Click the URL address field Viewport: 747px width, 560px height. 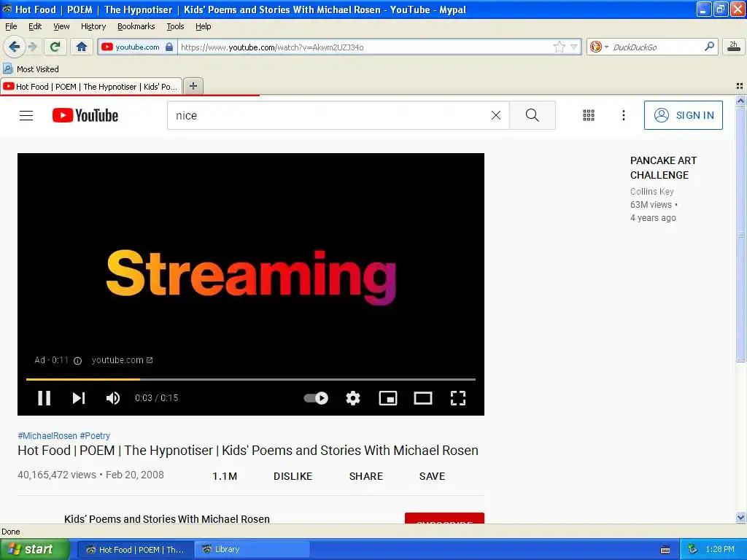point(365,47)
